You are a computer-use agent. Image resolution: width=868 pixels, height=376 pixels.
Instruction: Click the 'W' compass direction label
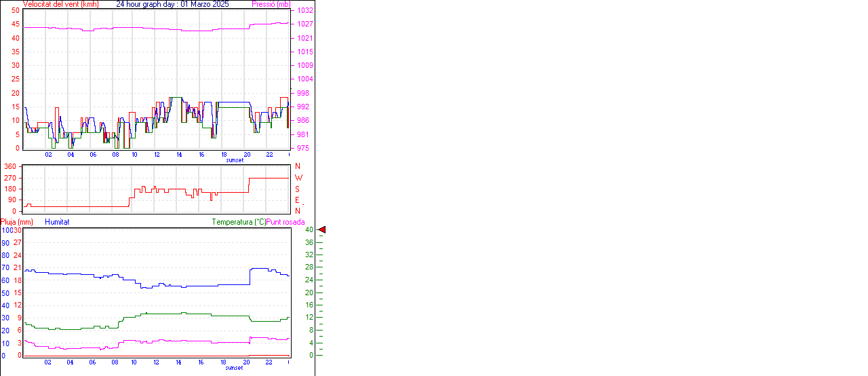tap(298, 178)
